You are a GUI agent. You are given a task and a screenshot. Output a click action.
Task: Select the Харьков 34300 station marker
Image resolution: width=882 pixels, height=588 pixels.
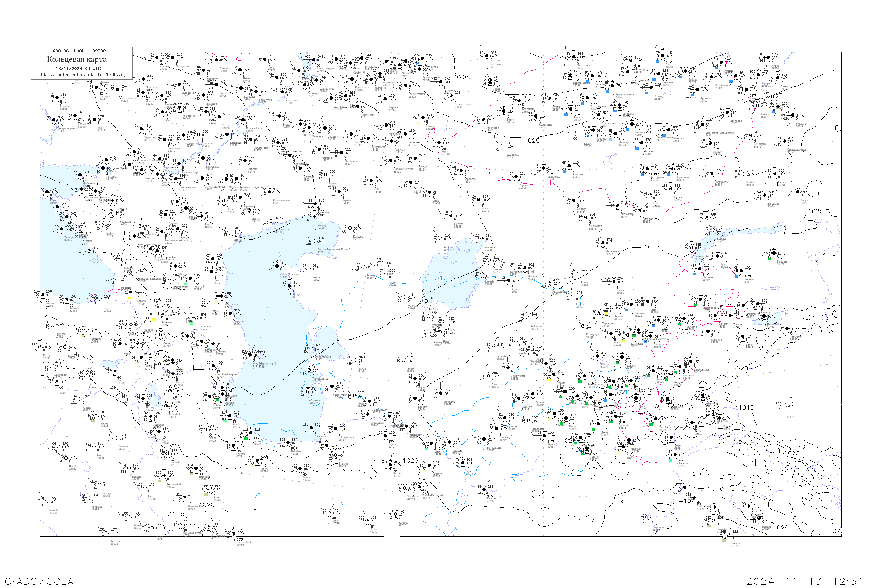coord(75,116)
